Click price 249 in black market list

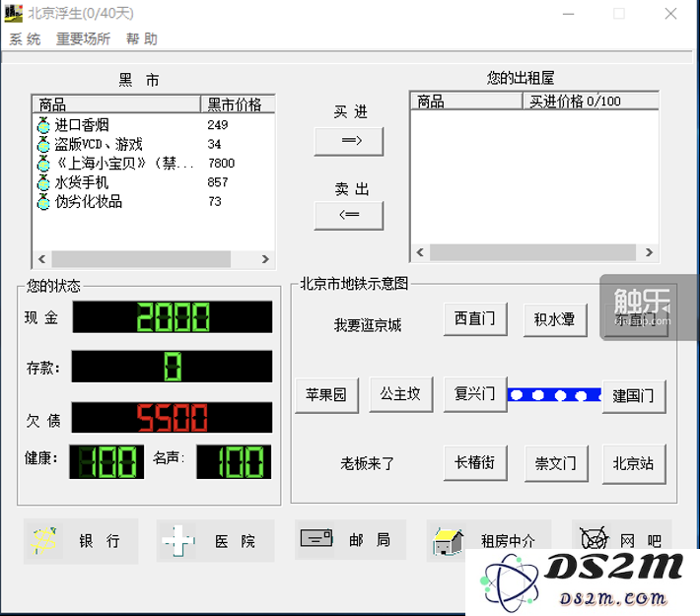pyautogui.click(x=218, y=125)
